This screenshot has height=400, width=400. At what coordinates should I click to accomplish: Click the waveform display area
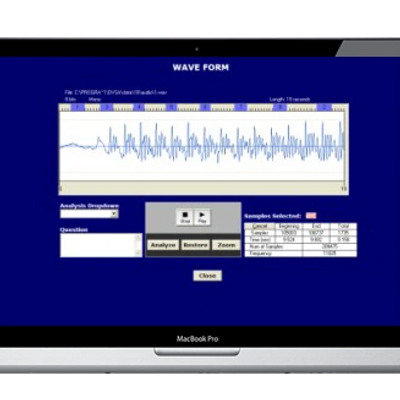click(x=202, y=146)
